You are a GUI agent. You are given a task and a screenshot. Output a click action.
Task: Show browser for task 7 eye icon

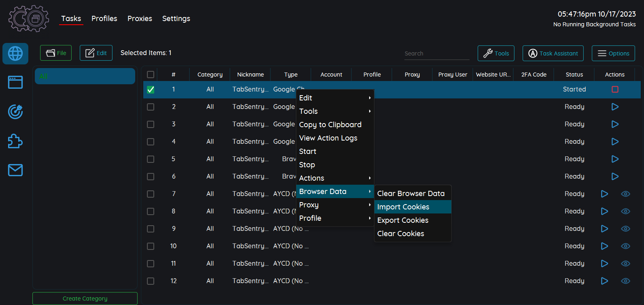tap(625, 194)
